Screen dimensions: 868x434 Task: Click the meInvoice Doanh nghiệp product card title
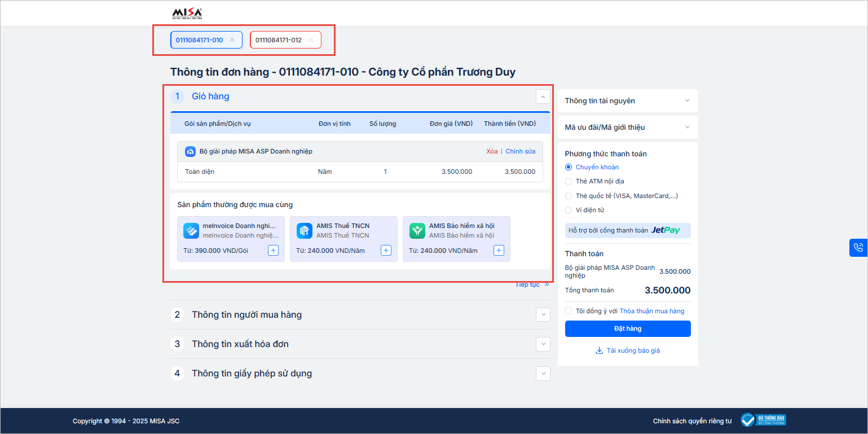click(239, 226)
